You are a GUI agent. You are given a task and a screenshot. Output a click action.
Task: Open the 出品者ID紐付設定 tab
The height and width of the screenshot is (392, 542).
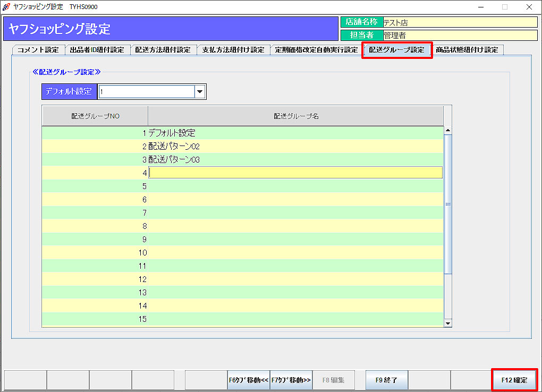click(x=97, y=50)
